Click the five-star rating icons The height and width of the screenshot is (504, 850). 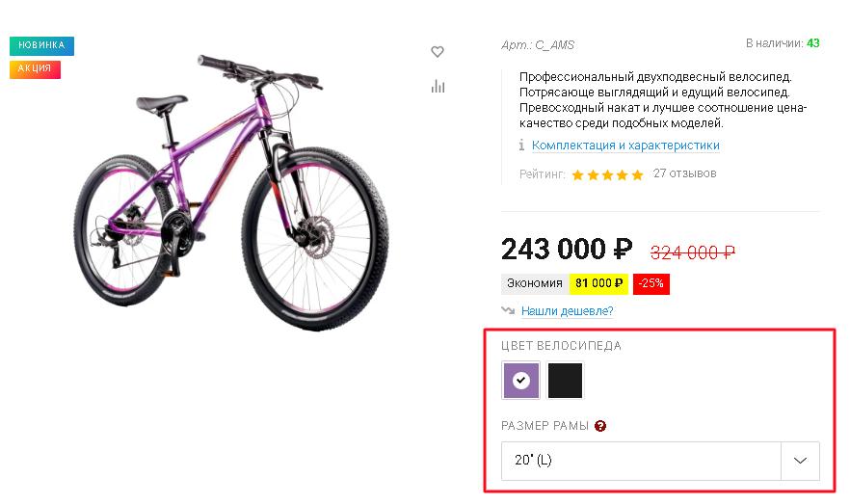607,174
